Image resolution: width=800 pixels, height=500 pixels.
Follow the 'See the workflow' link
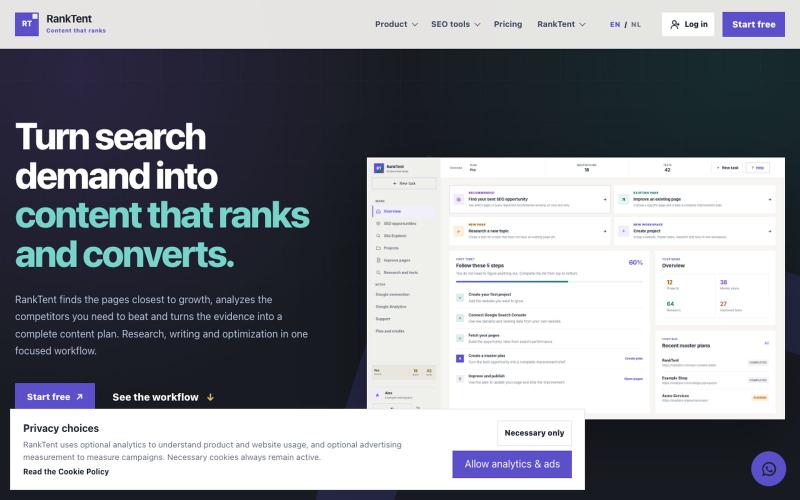tap(163, 397)
